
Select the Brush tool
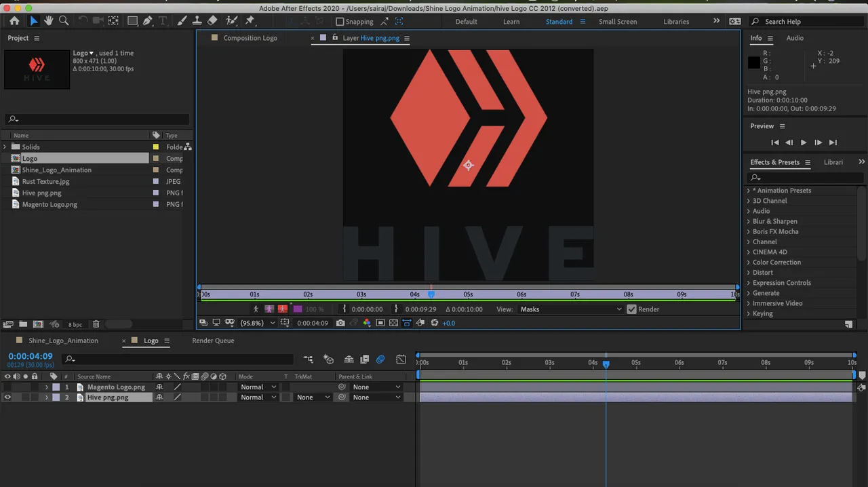coord(182,21)
